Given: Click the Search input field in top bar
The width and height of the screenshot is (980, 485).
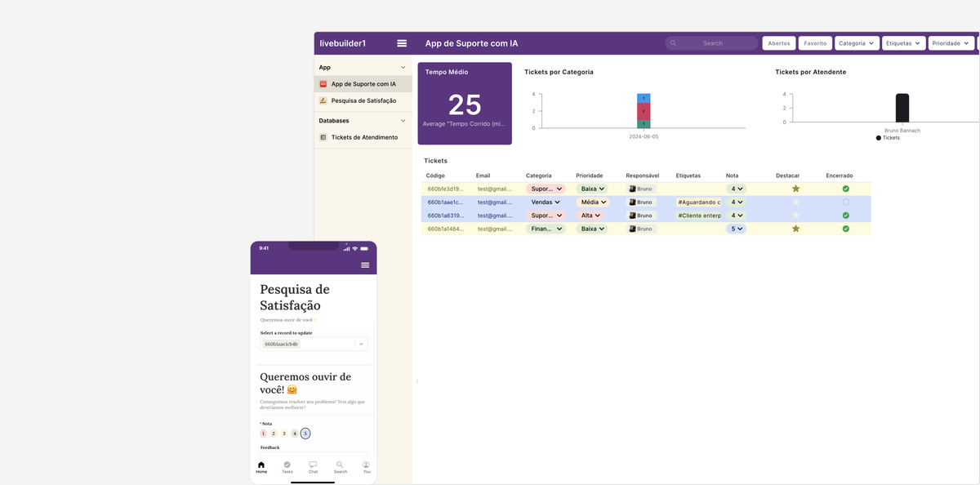Looking at the screenshot, I should tap(713, 42).
